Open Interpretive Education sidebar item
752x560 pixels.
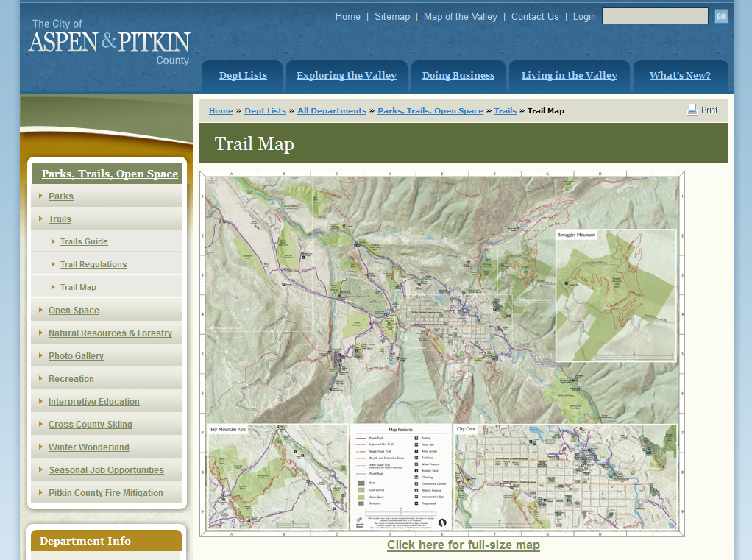(94, 402)
